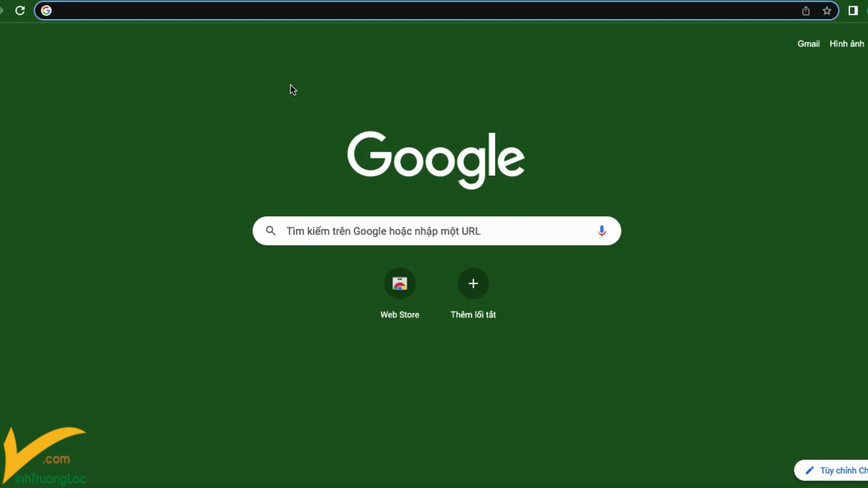The image size is (868, 488).
Task: Click the Google logo
Action: (436, 160)
